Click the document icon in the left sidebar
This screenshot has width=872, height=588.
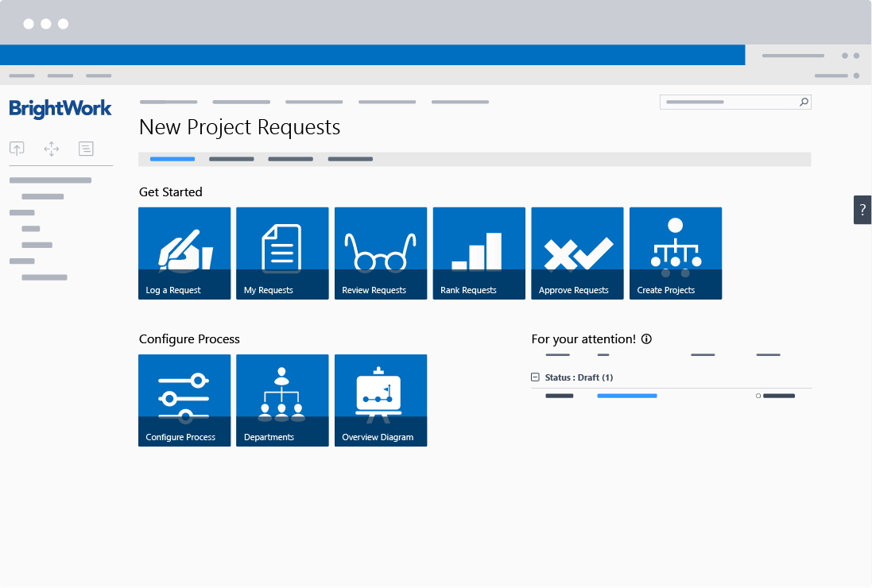[86, 149]
